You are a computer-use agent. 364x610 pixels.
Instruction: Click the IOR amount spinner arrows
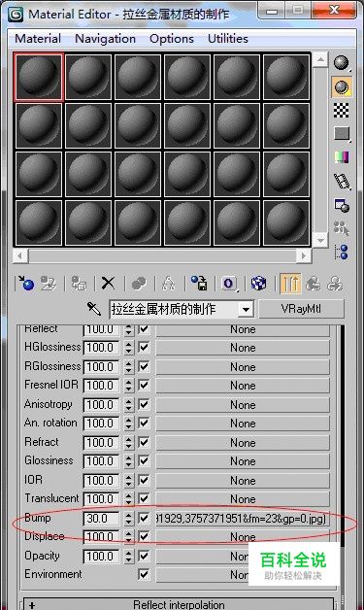129,480
